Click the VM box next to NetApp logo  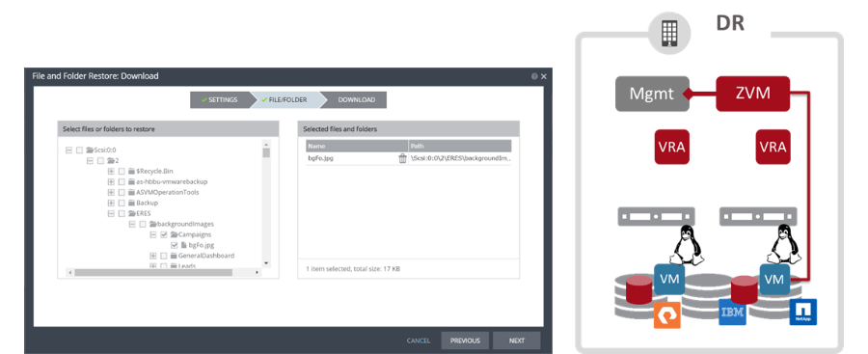click(x=773, y=279)
